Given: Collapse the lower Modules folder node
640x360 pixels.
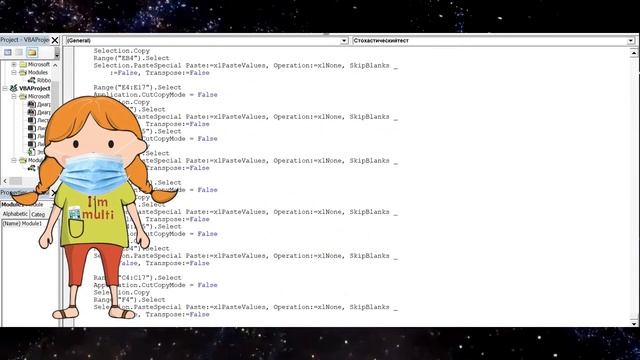Looking at the screenshot, I should [x=14, y=160].
